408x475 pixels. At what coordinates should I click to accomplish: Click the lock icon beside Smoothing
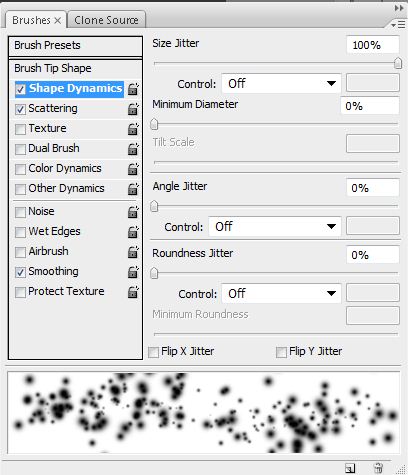[x=133, y=272]
